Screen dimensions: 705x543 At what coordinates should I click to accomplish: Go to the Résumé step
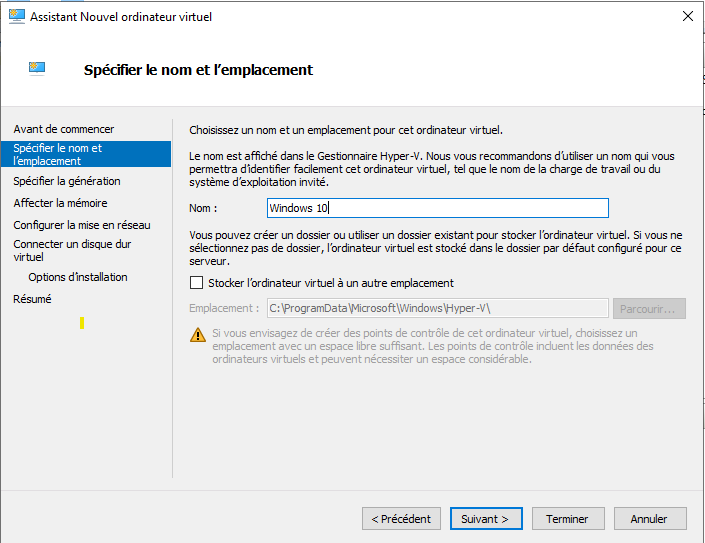[x=32, y=299]
